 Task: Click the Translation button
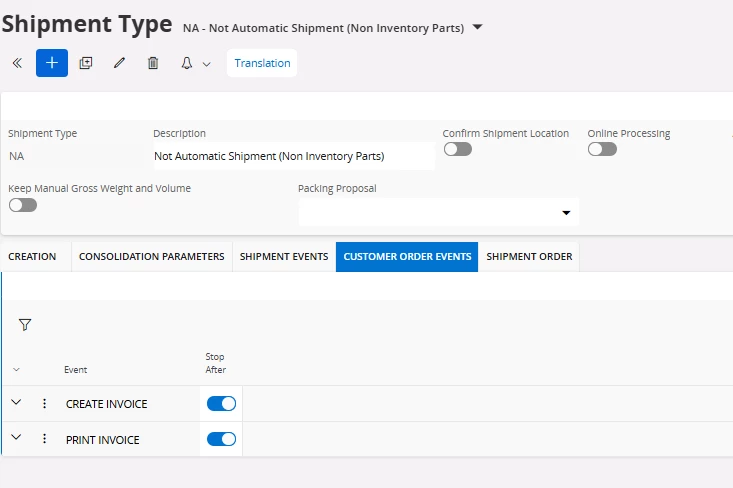(262, 63)
